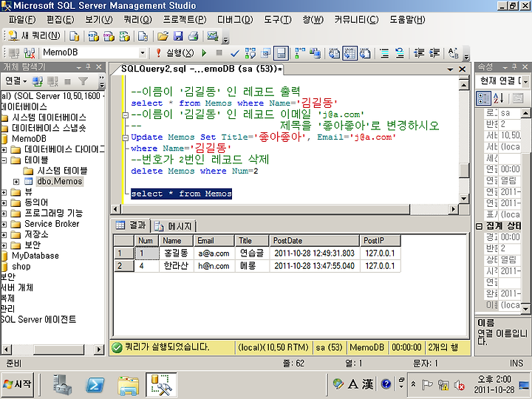
Task: Save the query with the floppy disk icon
Action: 178,35
